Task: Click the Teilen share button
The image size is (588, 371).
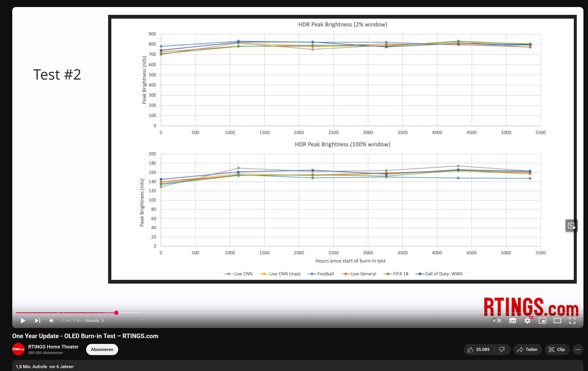Action: [x=527, y=350]
